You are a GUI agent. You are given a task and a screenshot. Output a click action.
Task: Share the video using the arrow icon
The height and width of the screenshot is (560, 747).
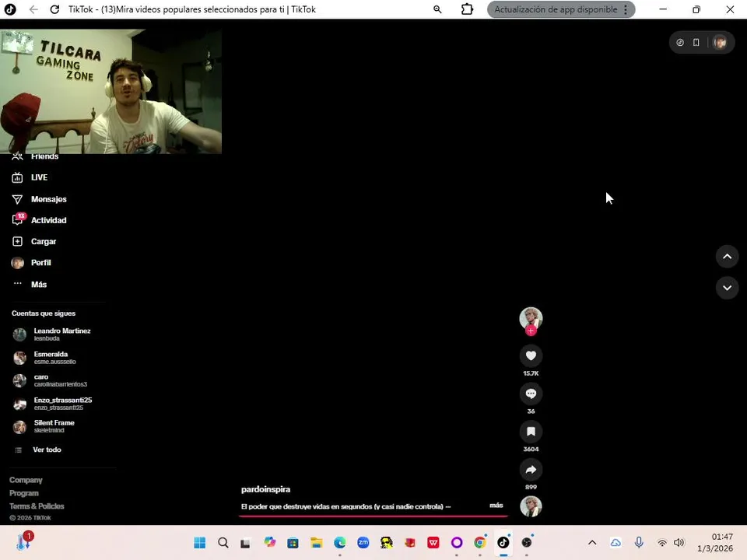point(531,470)
